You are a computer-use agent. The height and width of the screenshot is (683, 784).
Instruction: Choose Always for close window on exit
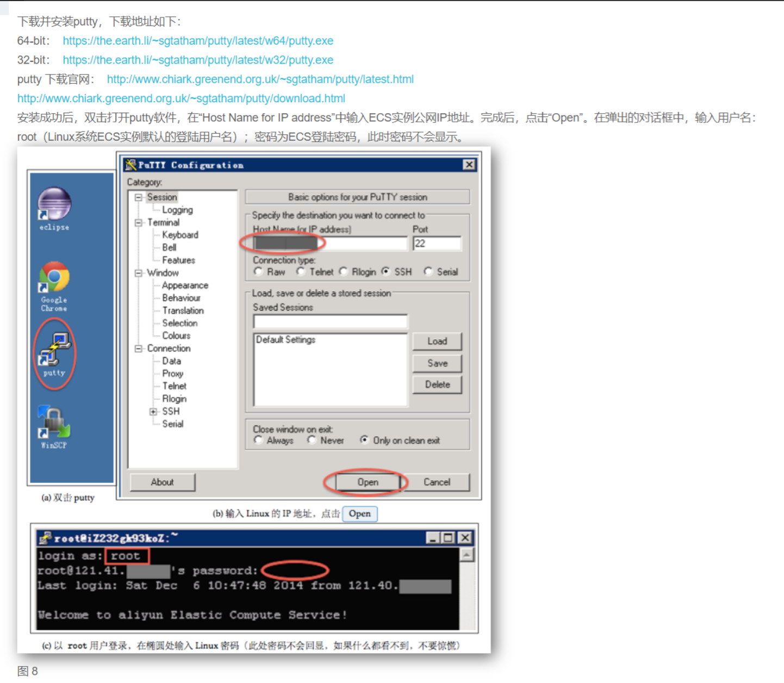[x=259, y=440]
